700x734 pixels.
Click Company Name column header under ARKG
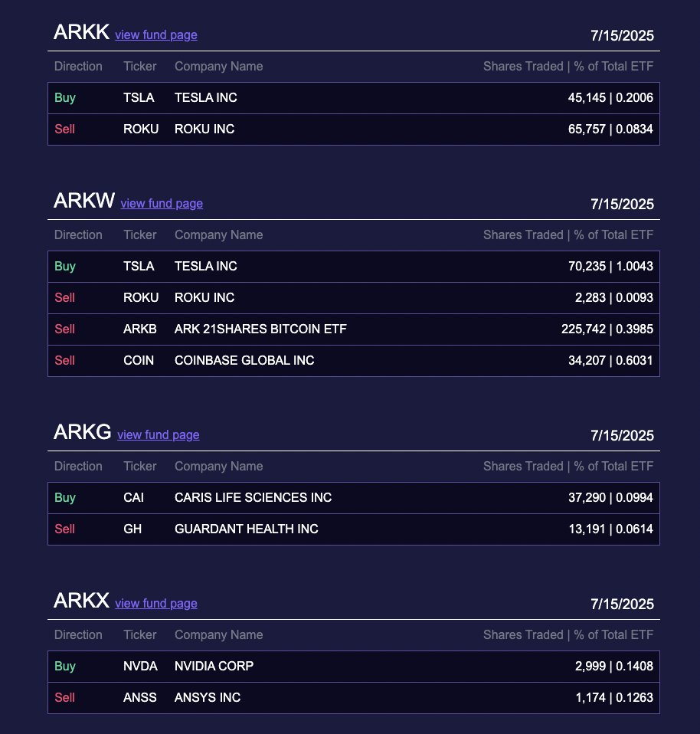point(218,467)
